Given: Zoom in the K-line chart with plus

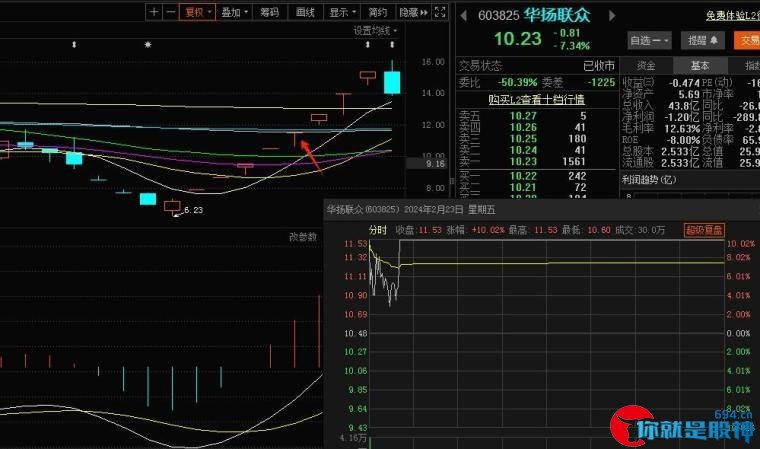Looking at the screenshot, I should (x=154, y=12).
